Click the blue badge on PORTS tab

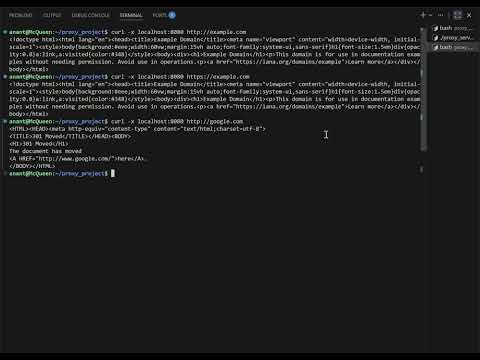[172, 15]
